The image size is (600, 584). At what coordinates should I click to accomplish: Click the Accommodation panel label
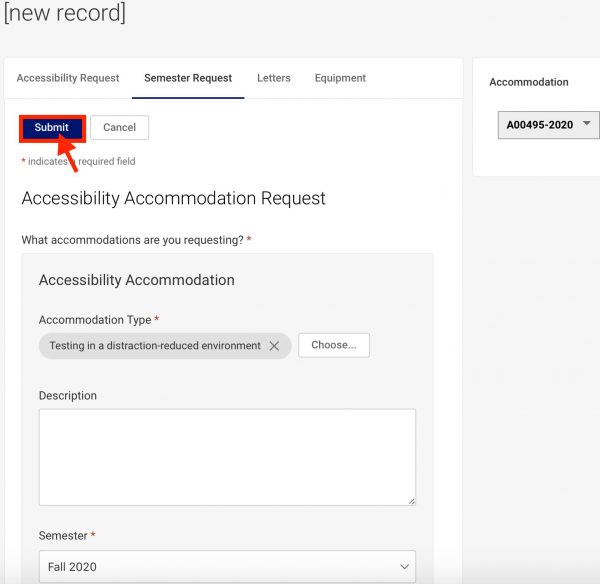point(528,82)
